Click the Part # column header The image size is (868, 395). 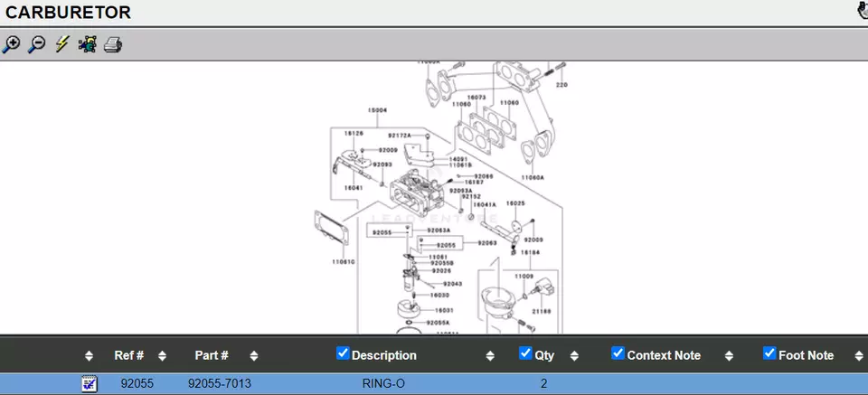[212, 355]
